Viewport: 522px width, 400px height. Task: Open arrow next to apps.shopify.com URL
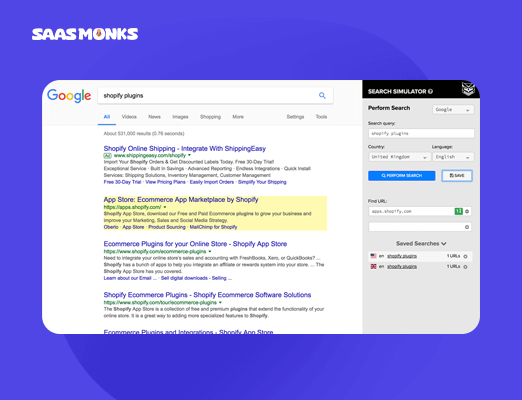point(165,207)
